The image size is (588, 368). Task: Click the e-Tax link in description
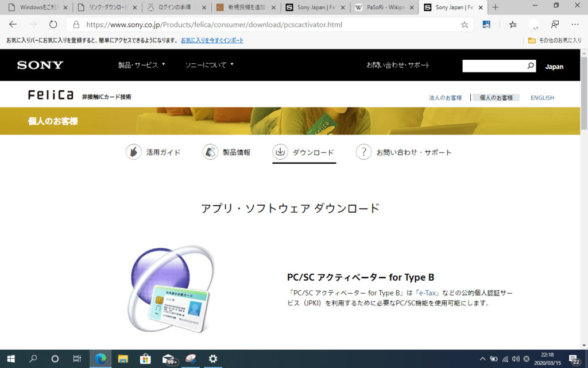pos(427,293)
